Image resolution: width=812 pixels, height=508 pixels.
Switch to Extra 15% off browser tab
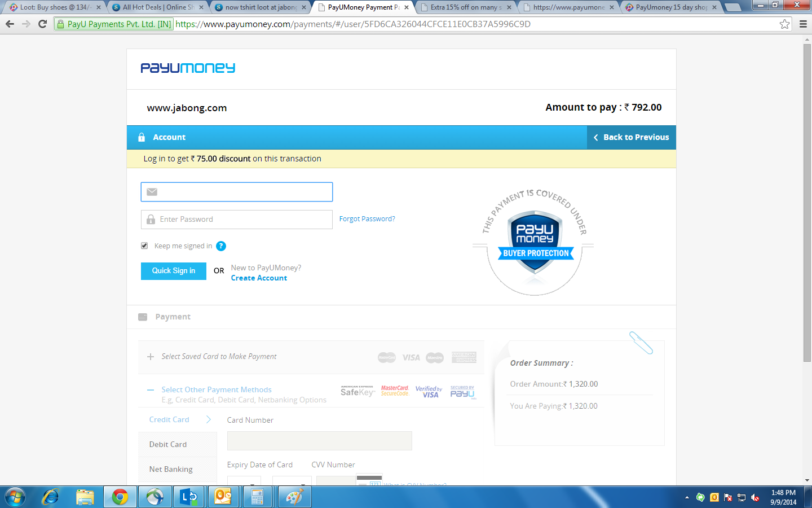pos(465,7)
